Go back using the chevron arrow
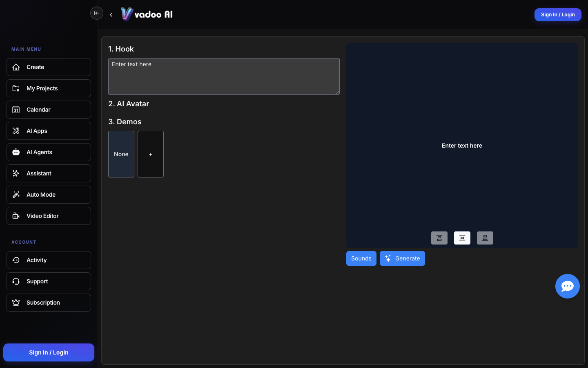The image size is (588, 368). tap(111, 15)
